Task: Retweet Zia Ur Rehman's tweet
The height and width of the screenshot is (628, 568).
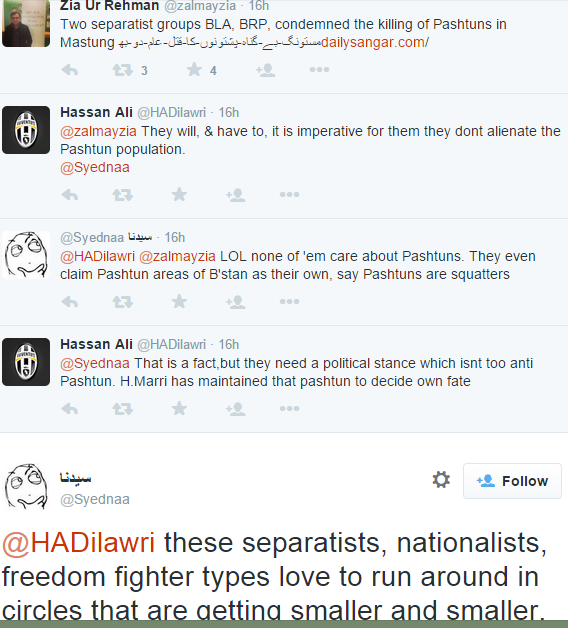Action: click(x=122, y=70)
